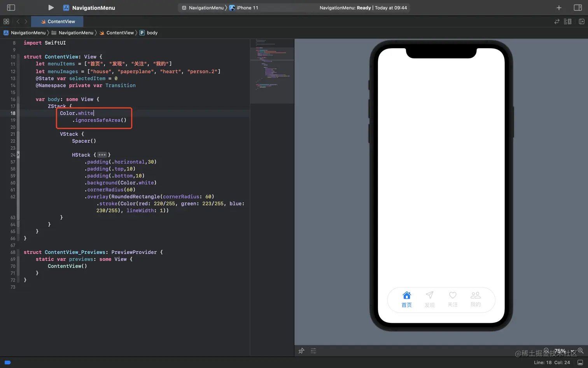Open the related items grid menu
Image resolution: width=588 pixels, height=368 pixels.
pyautogui.click(x=6, y=21)
